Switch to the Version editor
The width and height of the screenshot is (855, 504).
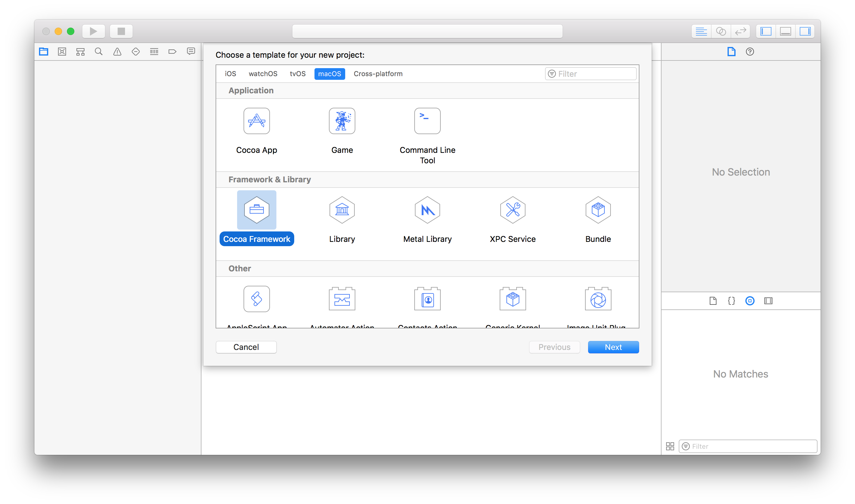click(740, 31)
